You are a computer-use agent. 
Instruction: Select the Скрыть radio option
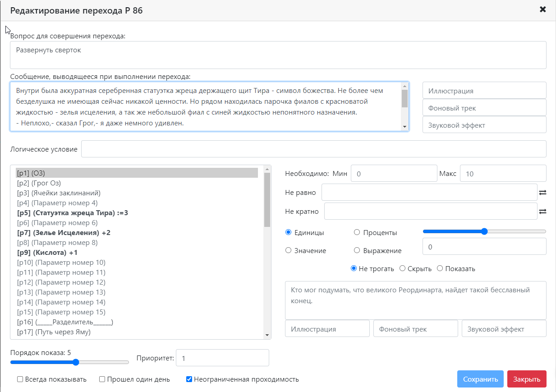(x=403, y=269)
